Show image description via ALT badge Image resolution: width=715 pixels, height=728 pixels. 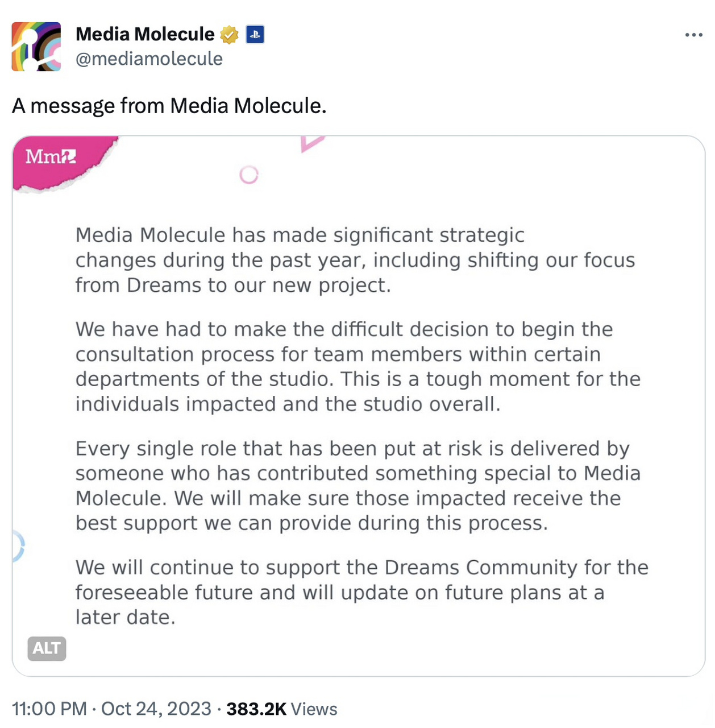[47, 648]
